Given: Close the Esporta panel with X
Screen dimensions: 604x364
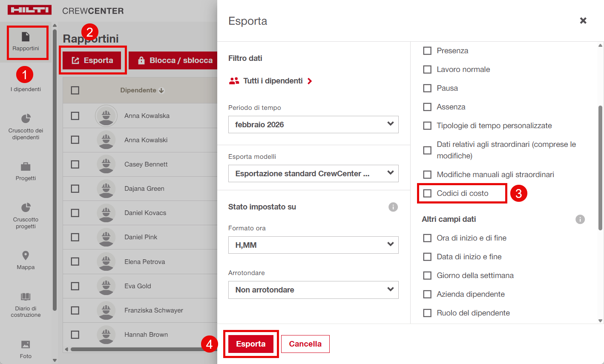Looking at the screenshot, I should [583, 21].
